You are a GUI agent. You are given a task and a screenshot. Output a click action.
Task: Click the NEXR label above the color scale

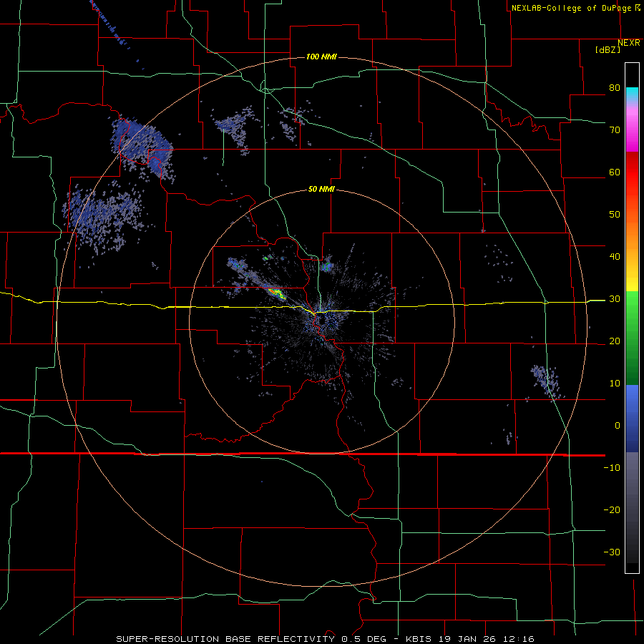[x=628, y=43]
